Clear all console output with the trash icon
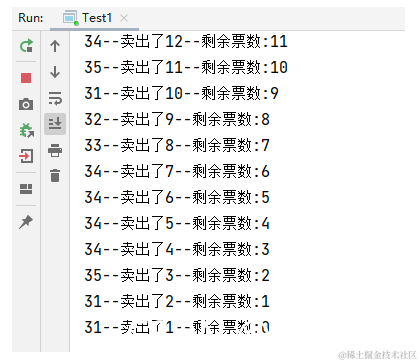420x363 pixels. 55,176
